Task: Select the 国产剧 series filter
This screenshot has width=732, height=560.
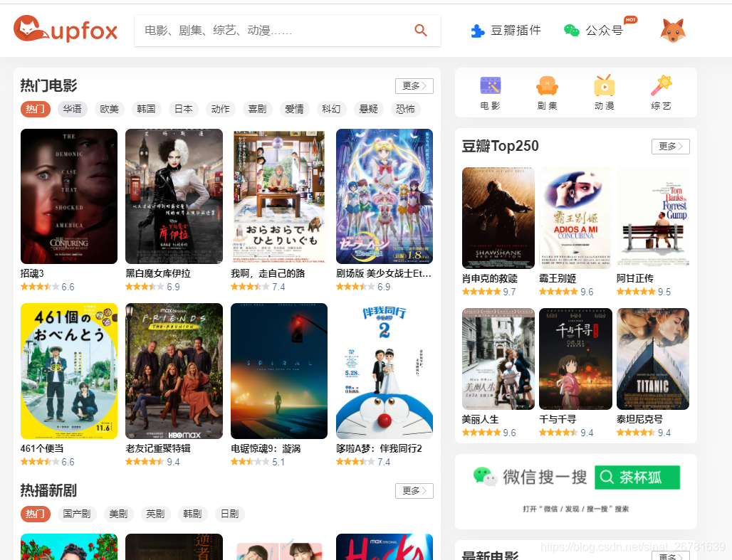Action: (77, 514)
